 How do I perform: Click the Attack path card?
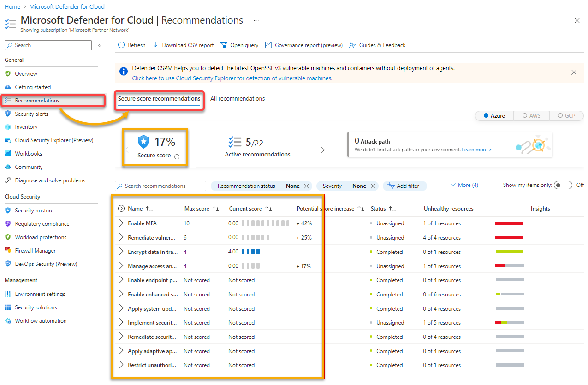450,145
